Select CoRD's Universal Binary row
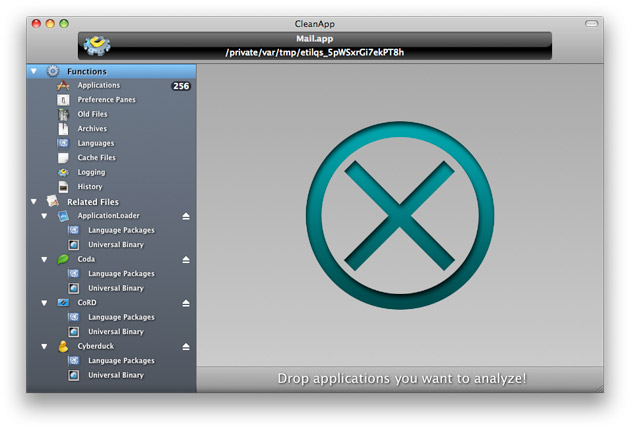The height and width of the screenshot is (429, 630). 111,332
